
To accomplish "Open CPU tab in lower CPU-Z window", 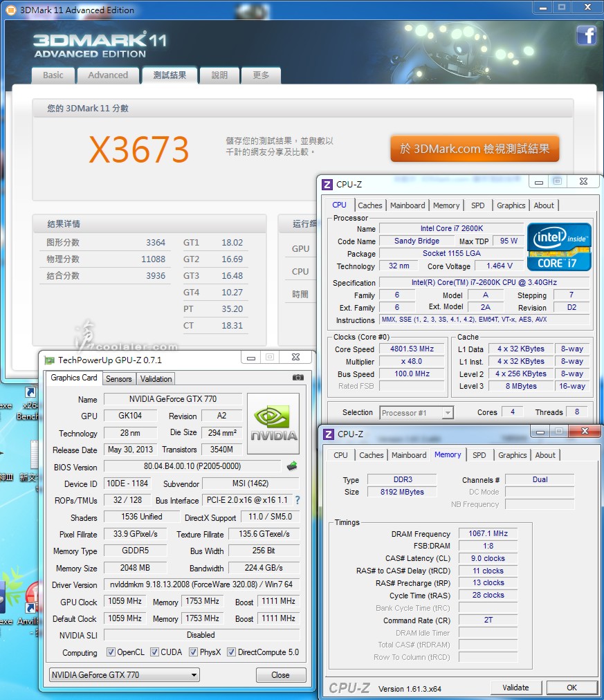I will [x=340, y=455].
